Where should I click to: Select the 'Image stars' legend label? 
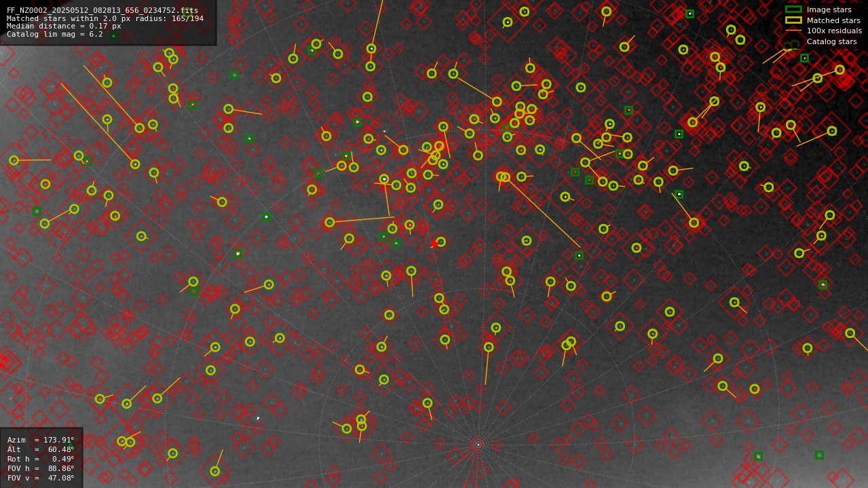coord(829,10)
